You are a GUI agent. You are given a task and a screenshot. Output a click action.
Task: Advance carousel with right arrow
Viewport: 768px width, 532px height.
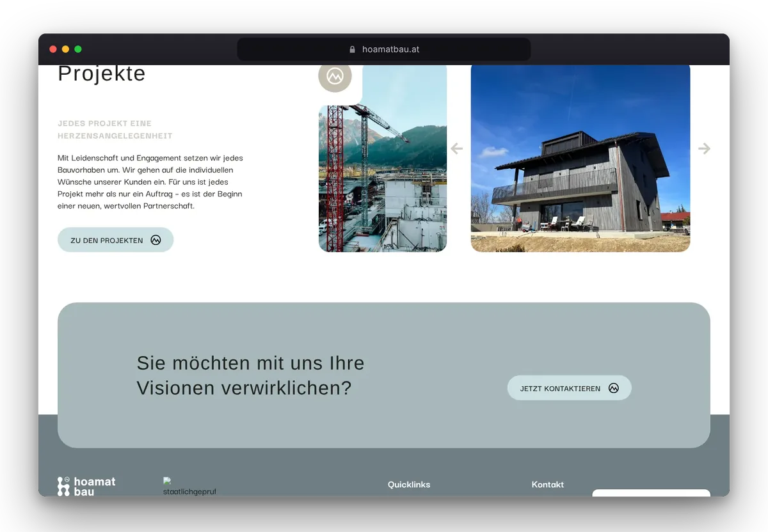click(x=704, y=149)
